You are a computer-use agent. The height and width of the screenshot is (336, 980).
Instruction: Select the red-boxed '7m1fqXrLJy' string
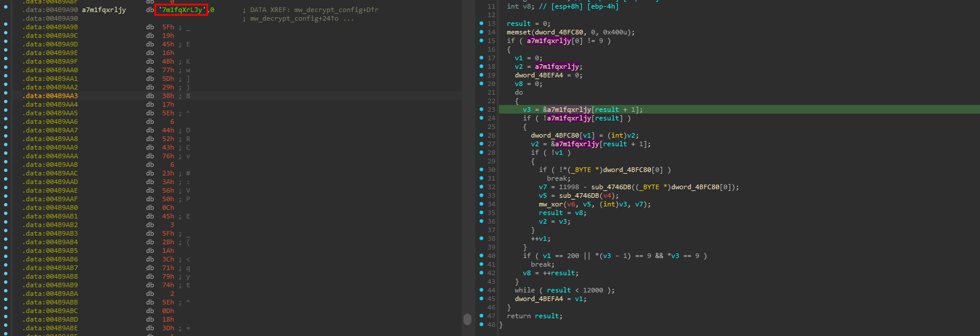[181, 10]
